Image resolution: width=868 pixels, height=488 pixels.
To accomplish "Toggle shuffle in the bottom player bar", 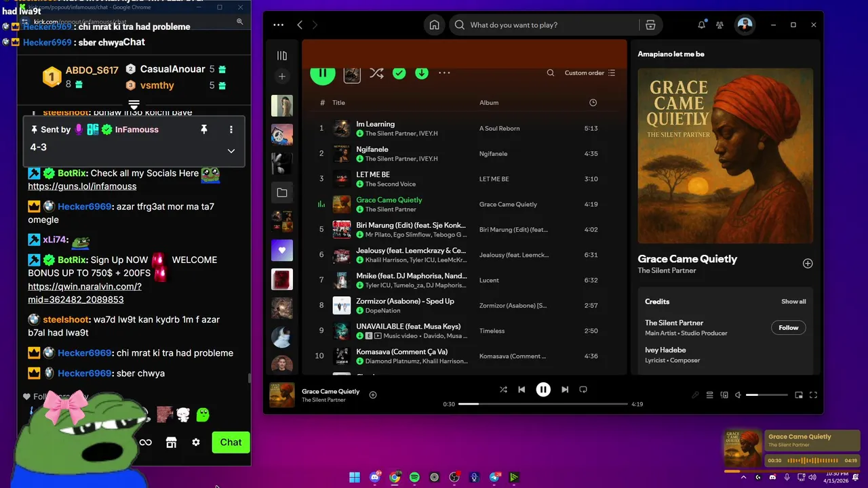I will 503,390.
